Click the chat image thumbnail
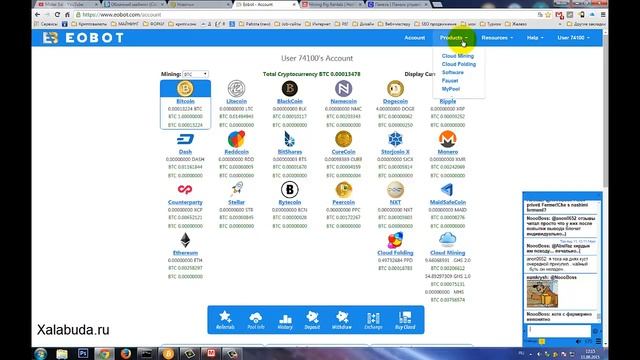The image size is (640, 360). (x=542, y=294)
